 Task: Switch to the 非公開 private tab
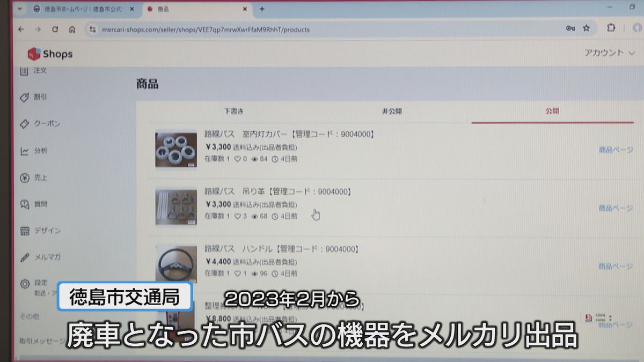click(x=392, y=111)
